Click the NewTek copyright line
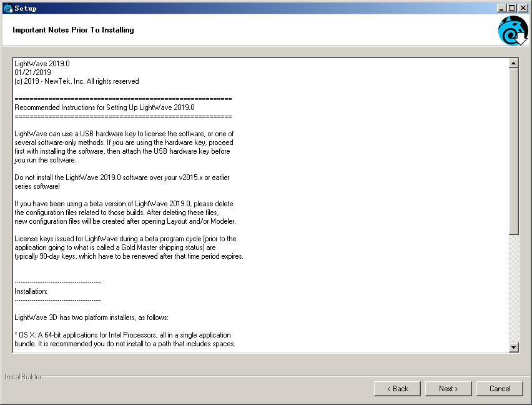 pos(77,81)
